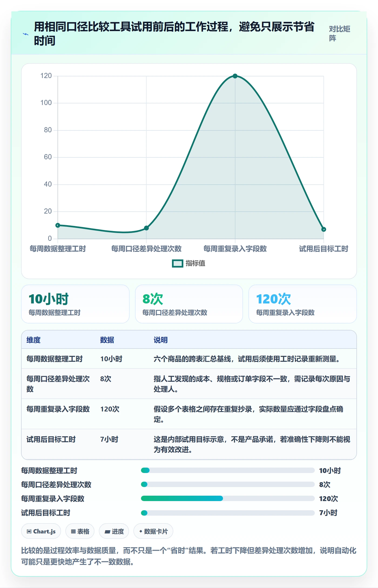Viewport: 378px width, 588px height.
Task: Click the table description starting with 这是内部试用目标示意
Action: 252,444
